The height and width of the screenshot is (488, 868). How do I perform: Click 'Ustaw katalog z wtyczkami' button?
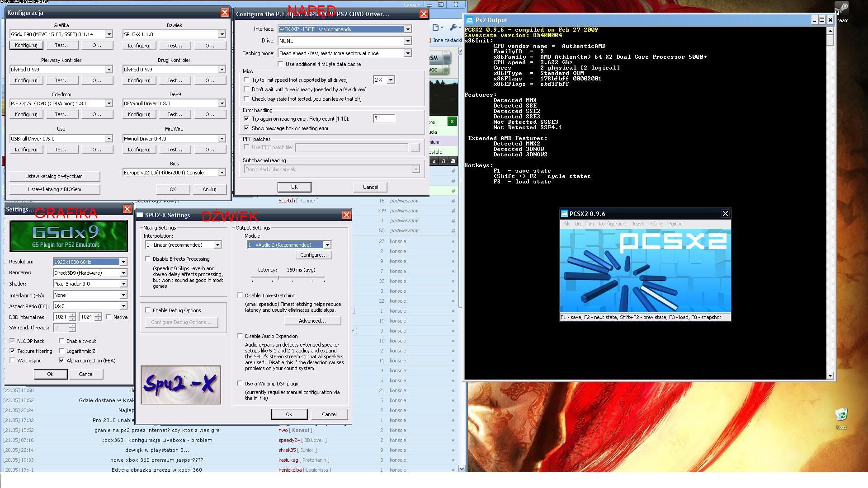click(55, 176)
